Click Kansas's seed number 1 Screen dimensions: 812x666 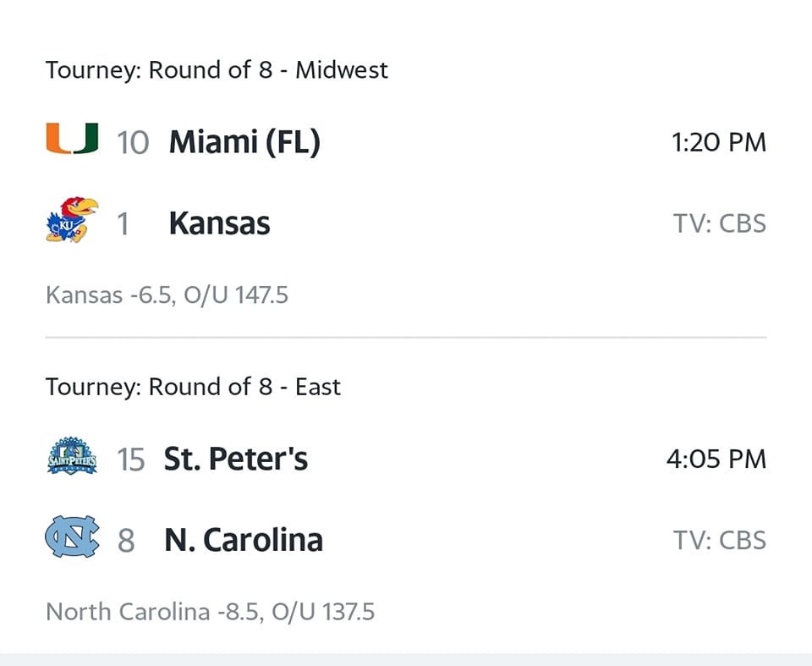(x=123, y=223)
